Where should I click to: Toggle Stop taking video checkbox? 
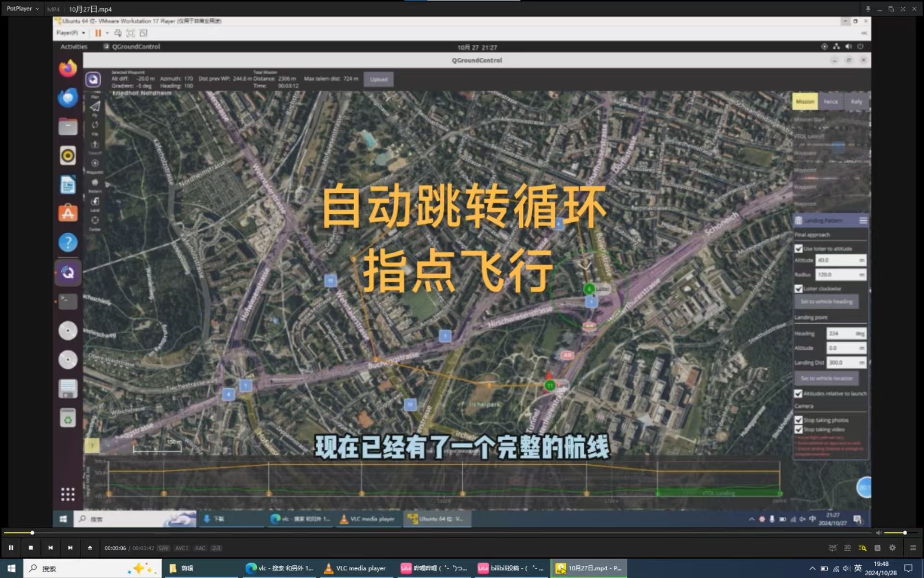tap(798, 429)
